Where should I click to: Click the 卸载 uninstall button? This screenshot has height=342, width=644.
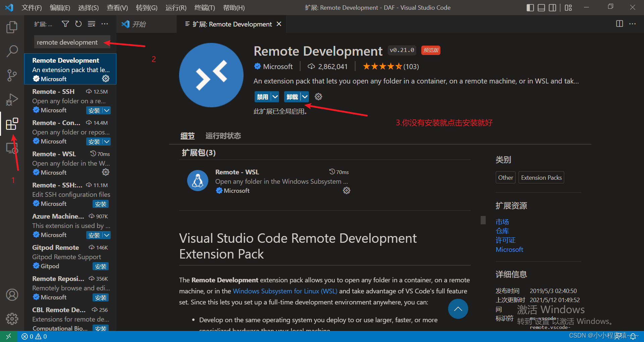point(292,97)
